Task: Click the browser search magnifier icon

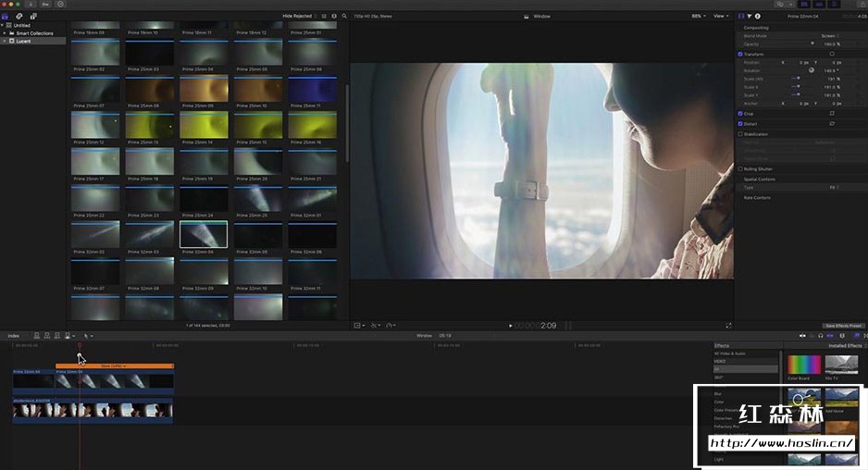Action: pos(344,16)
